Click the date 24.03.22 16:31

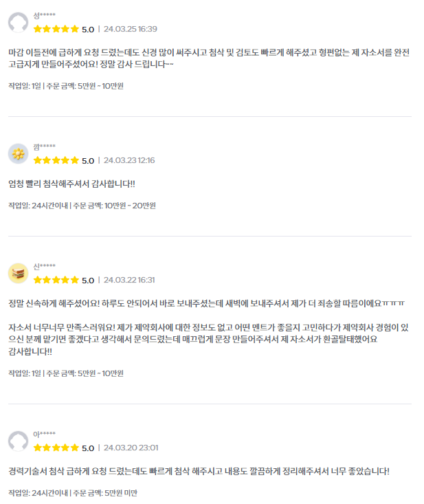click(129, 280)
